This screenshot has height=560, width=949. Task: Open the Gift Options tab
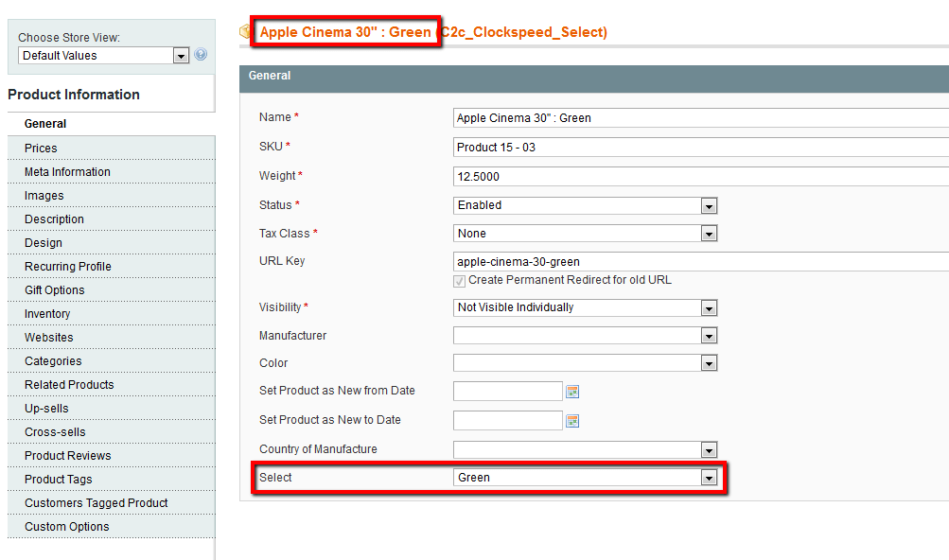pos(112,289)
